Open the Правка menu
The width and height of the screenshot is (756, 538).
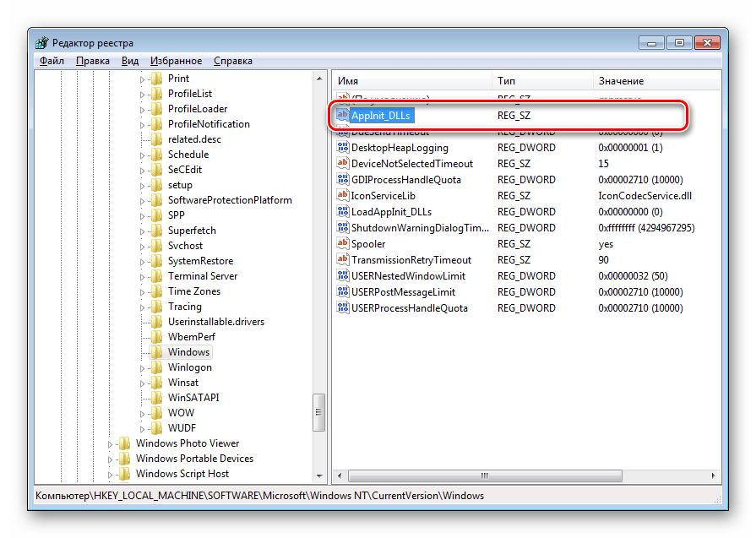pos(92,61)
